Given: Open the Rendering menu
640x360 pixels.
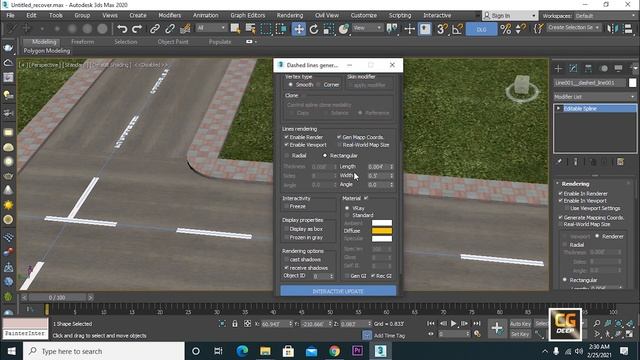Looking at the screenshot, I should tap(290, 16).
